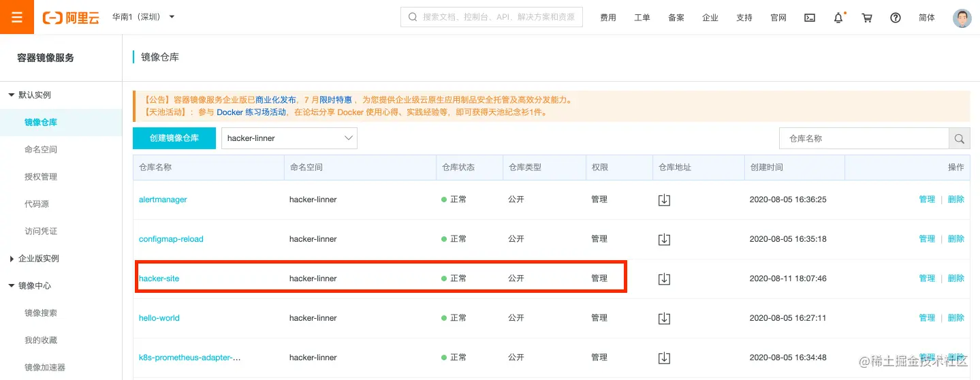The image size is (980, 380).
Task: Click the address icon for k8s-prometheus-adapter
Action: pyautogui.click(x=665, y=358)
